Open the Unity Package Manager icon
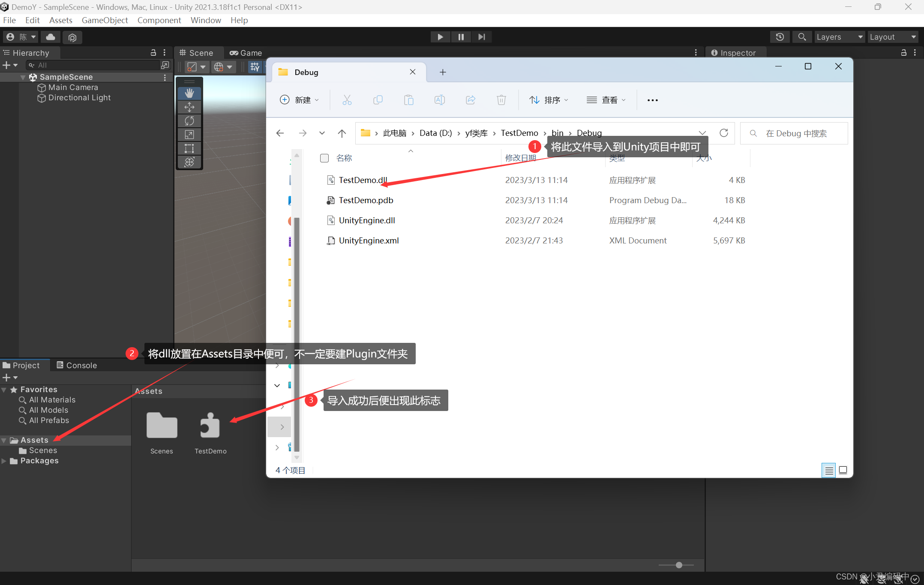The width and height of the screenshot is (924, 585). pyautogui.click(x=72, y=37)
